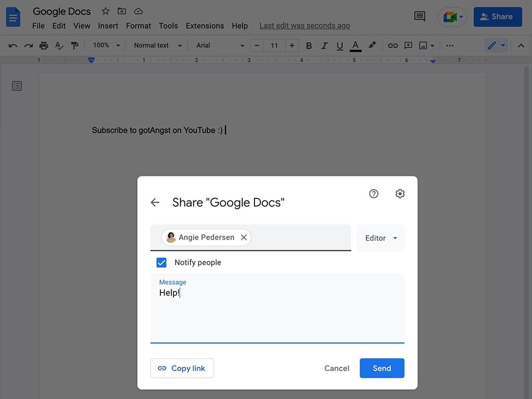Expand the Editor role dropdown
The height and width of the screenshot is (399, 532).
coord(380,238)
